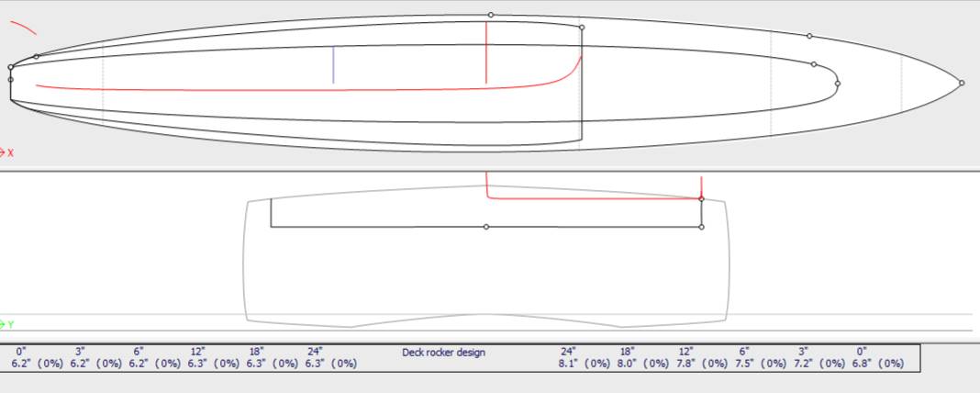Select the lower-right control point of cross-section line

click(702, 227)
